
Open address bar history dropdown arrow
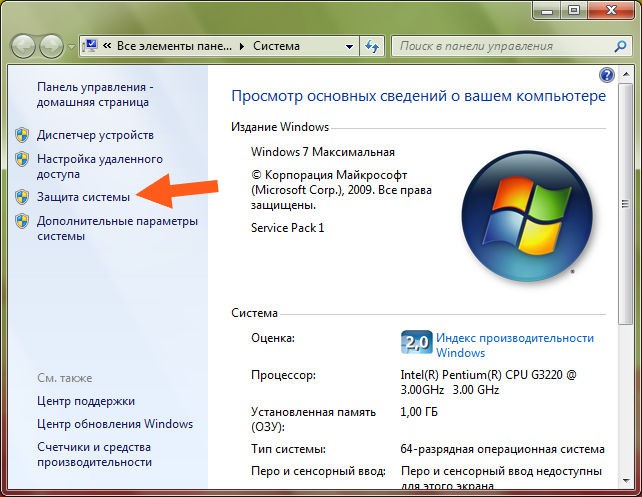tap(349, 47)
